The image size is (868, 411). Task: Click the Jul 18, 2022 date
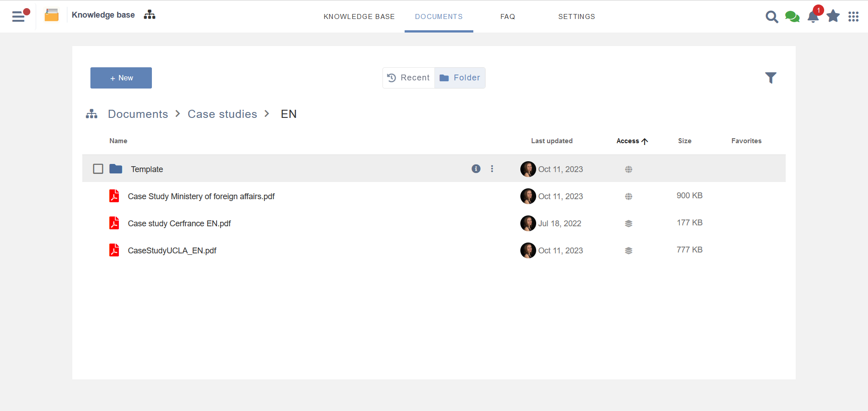pyautogui.click(x=560, y=224)
